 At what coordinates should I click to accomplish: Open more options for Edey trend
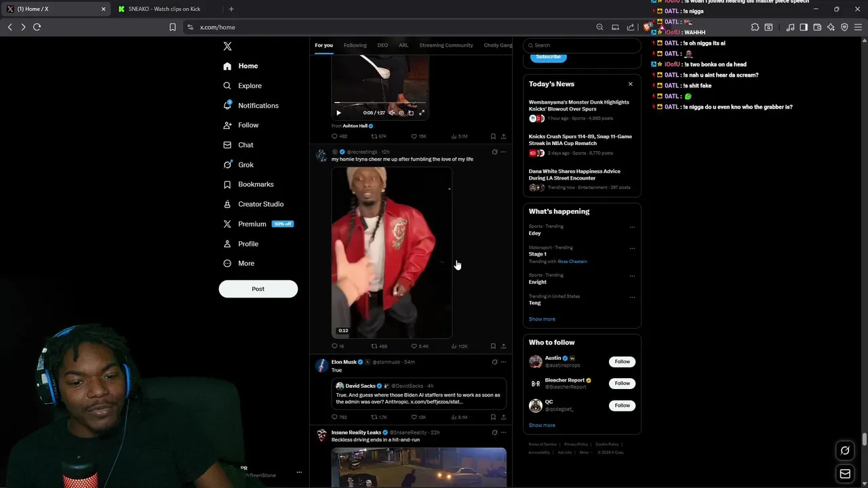click(x=632, y=227)
